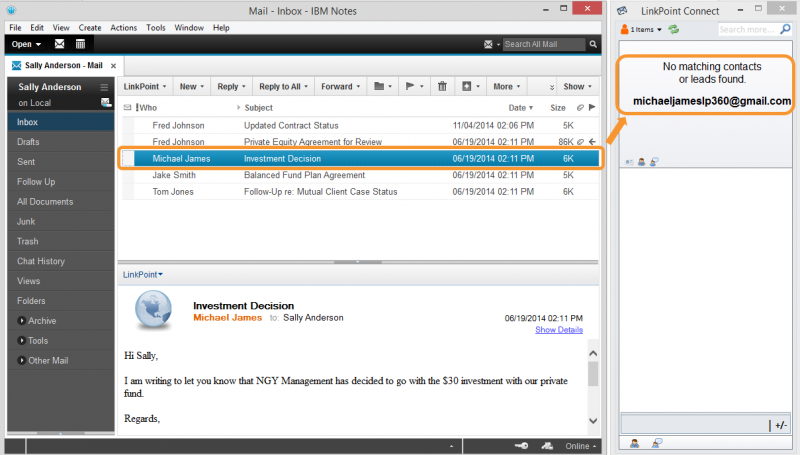
Task: Open the Follow Up folder
Action: coord(60,182)
